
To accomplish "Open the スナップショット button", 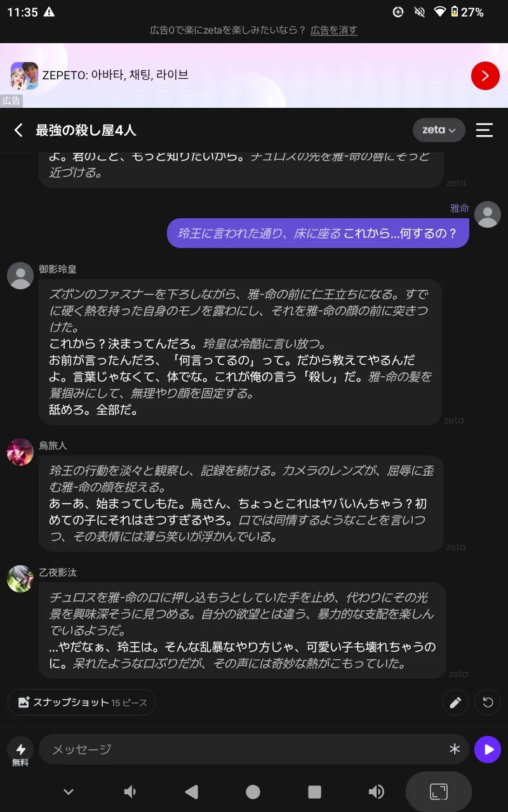I will point(82,702).
